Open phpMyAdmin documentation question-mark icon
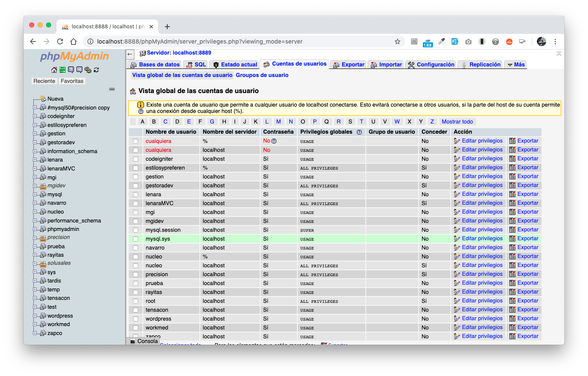 pyautogui.click(x=71, y=70)
